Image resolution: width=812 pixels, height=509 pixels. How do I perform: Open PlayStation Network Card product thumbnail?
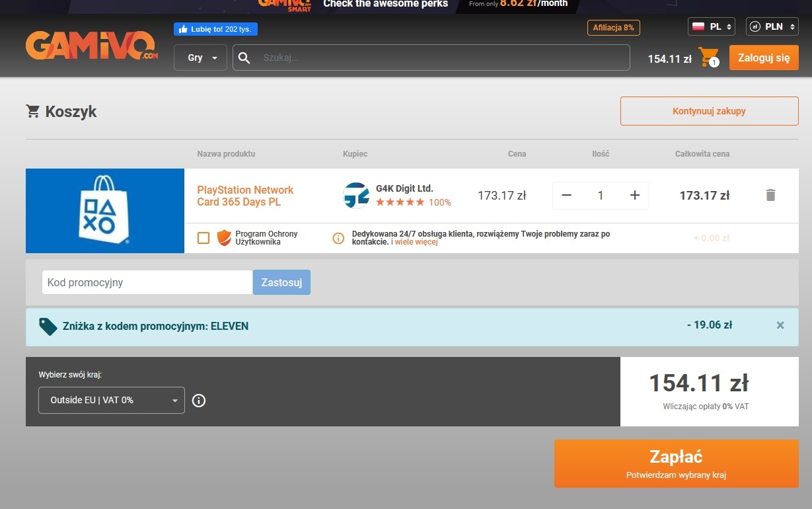(105, 211)
